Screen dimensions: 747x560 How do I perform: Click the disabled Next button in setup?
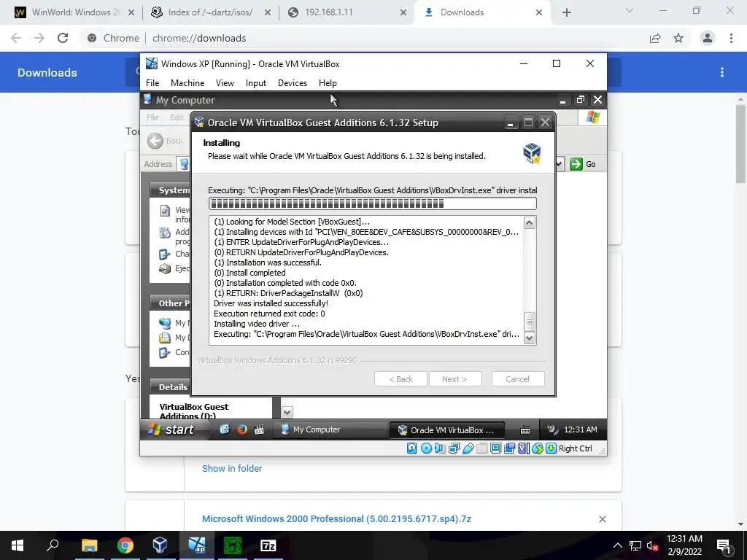click(455, 379)
